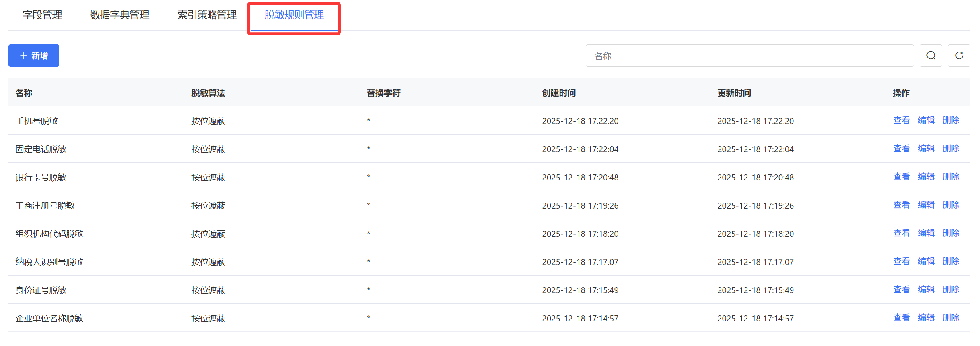View the 固定电话脱敏 rule
Image resolution: width=980 pixels, height=346 pixels.
[x=901, y=149]
